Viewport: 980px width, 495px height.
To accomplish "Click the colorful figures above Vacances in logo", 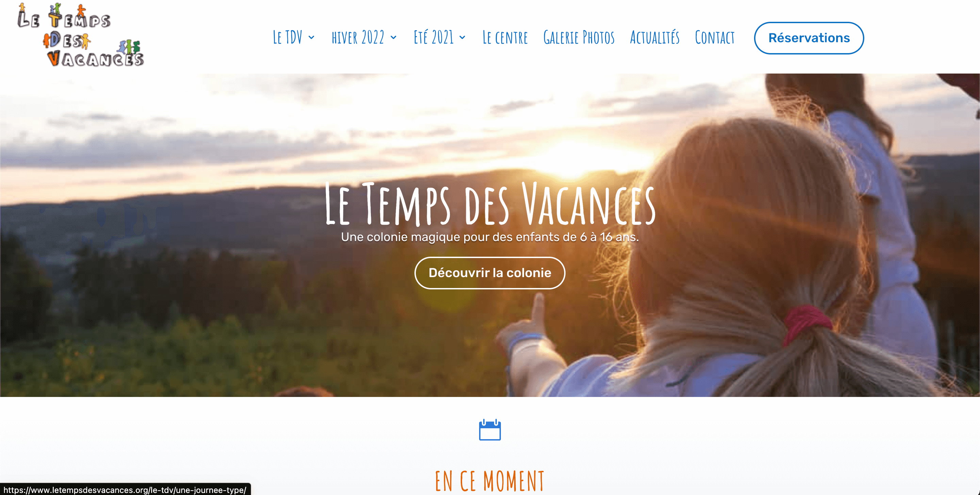I will pyautogui.click(x=129, y=47).
